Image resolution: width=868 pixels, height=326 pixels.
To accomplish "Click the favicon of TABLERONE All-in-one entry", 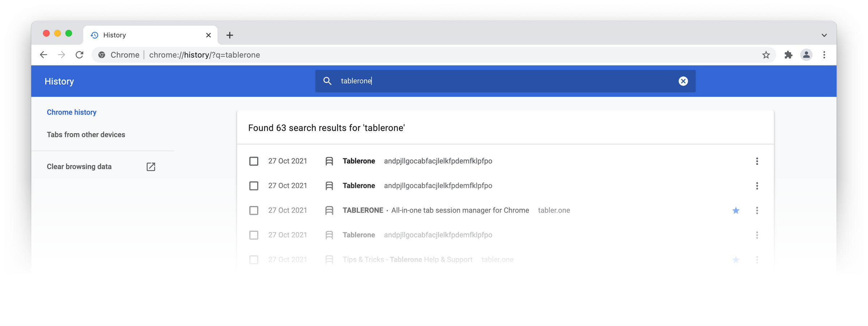I will click(x=329, y=210).
